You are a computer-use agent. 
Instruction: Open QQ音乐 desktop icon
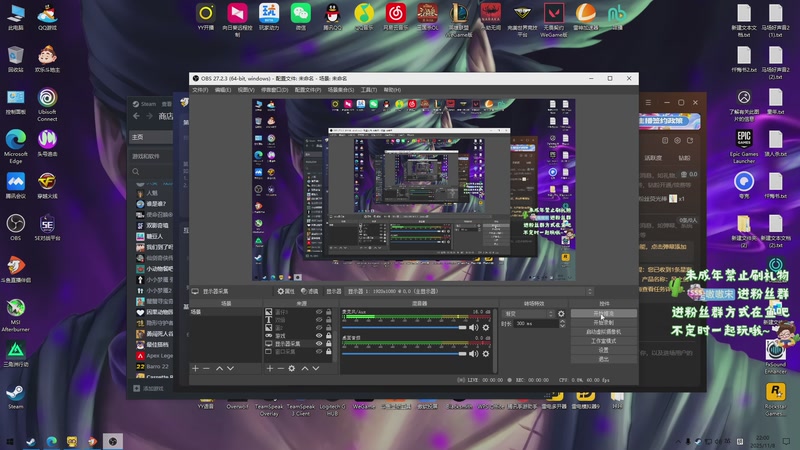[x=364, y=16]
